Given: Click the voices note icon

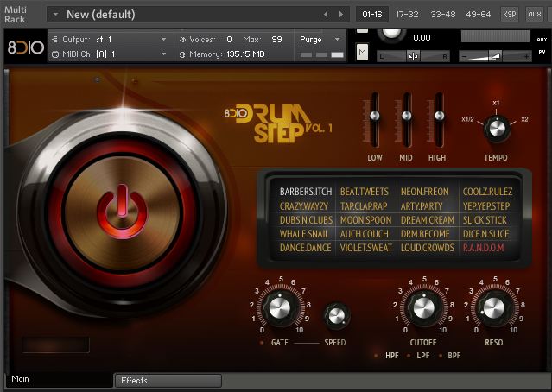Looking at the screenshot, I should [182, 40].
